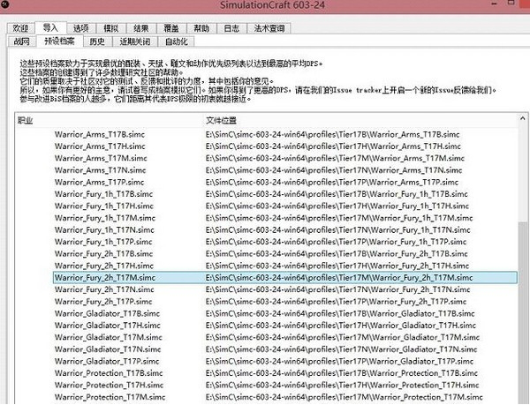
Task: Click file path ending Tier17H\Warrior_Fury_2h_T17H.simc
Action: coord(337,266)
